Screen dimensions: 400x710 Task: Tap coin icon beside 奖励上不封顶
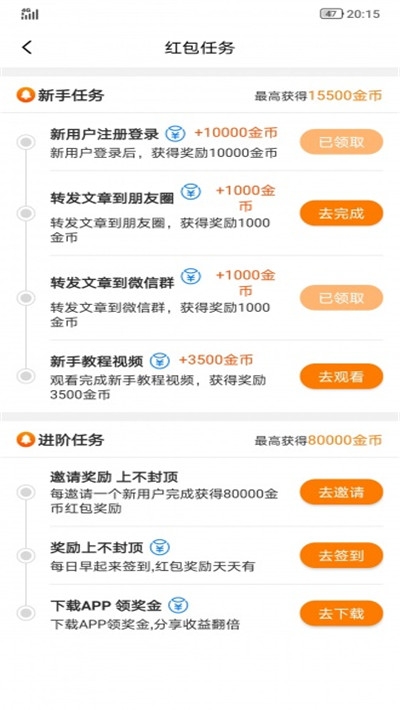[x=159, y=547]
